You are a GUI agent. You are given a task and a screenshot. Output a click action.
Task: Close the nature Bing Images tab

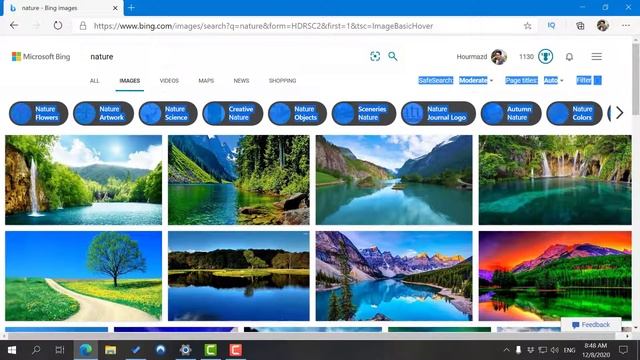(x=115, y=8)
